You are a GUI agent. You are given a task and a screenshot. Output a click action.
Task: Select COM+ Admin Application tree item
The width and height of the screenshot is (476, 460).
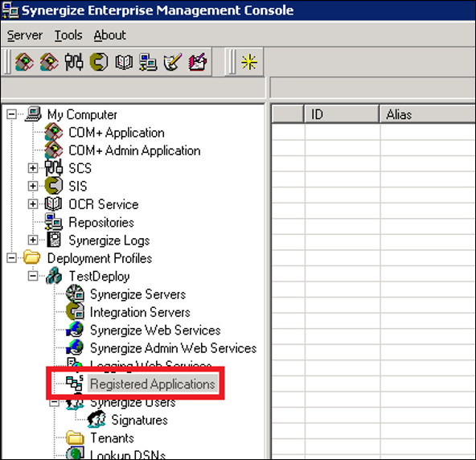coord(134,150)
